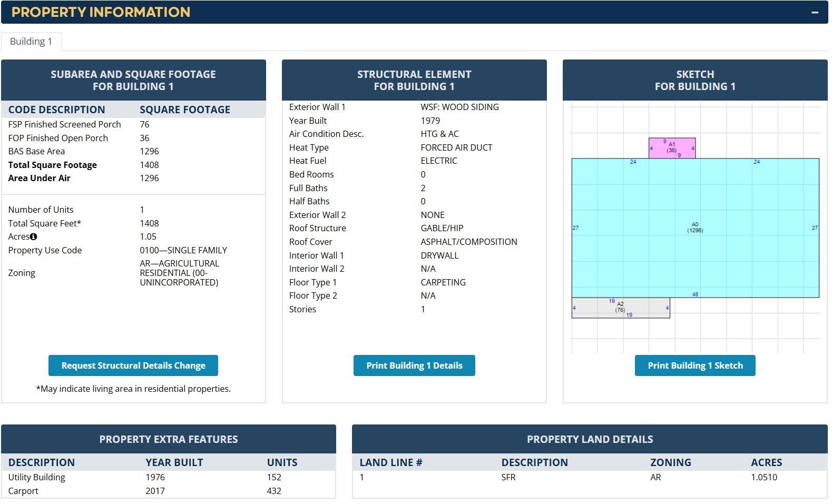
Task: Click the Utility Building extra feature row
Action: (x=37, y=477)
